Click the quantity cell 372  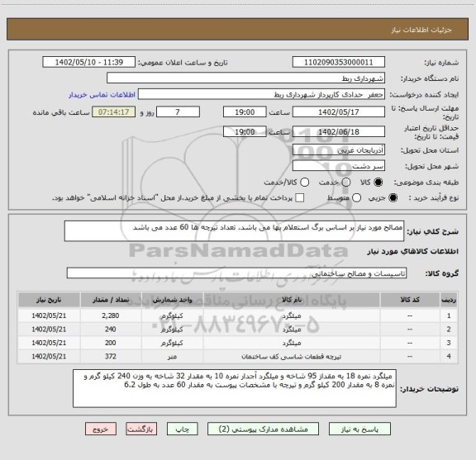tap(111, 357)
